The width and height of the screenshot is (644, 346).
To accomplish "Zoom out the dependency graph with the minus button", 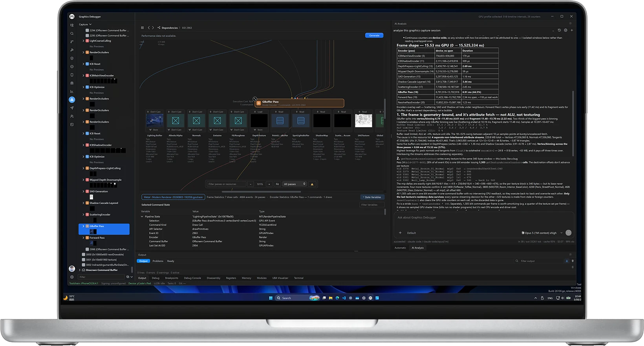I will [x=251, y=184].
